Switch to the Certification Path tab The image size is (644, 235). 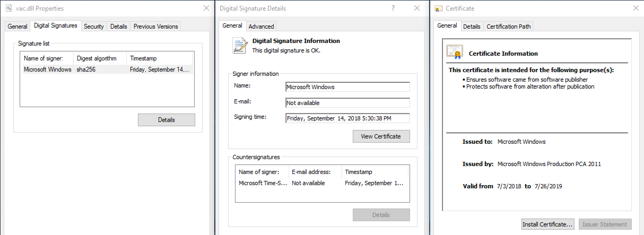(508, 27)
